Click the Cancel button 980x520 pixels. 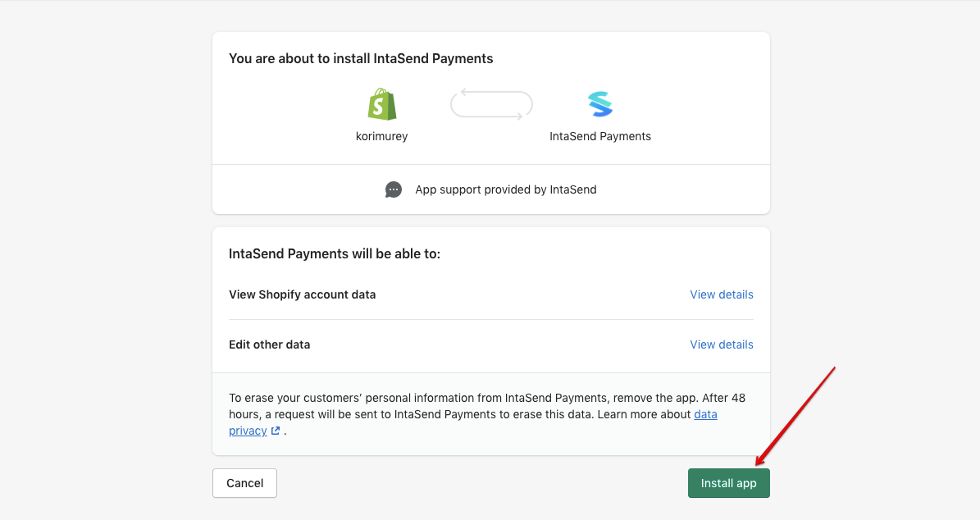pos(244,483)
